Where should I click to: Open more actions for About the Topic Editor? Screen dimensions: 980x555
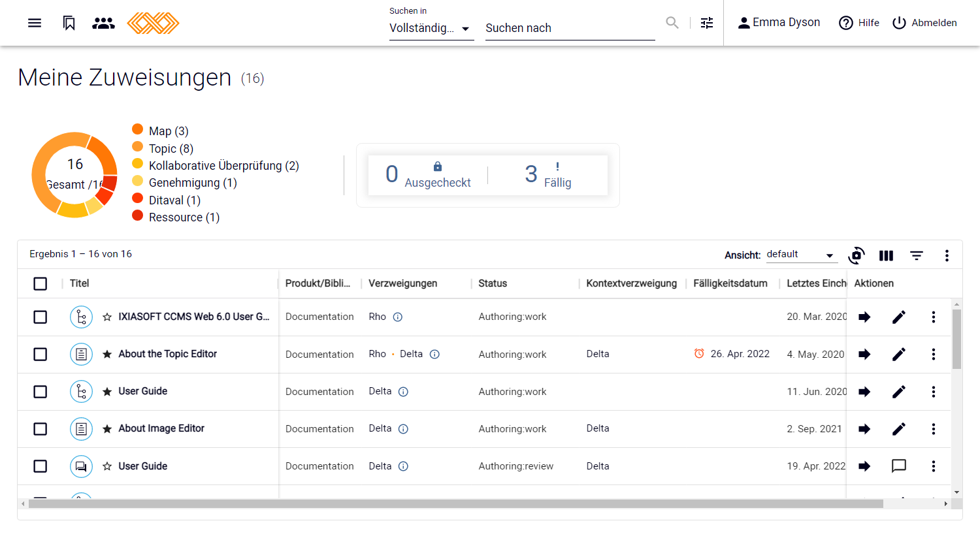tap(934, 354)
